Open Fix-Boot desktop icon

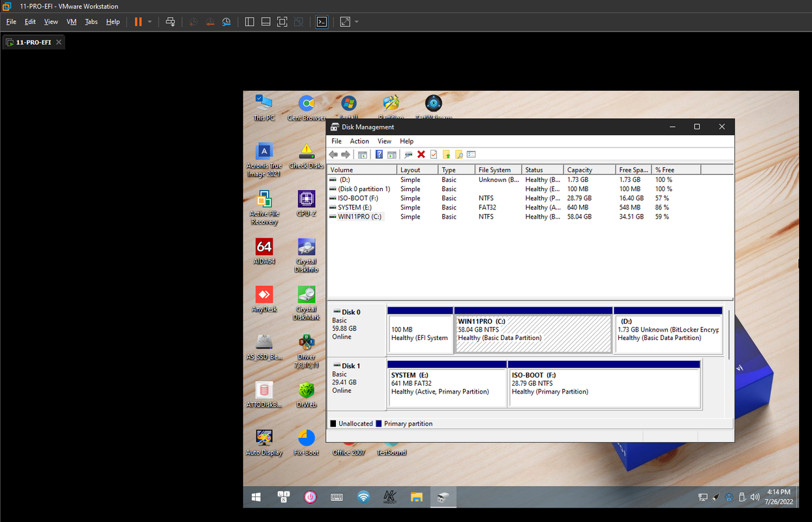click(307, 442)
